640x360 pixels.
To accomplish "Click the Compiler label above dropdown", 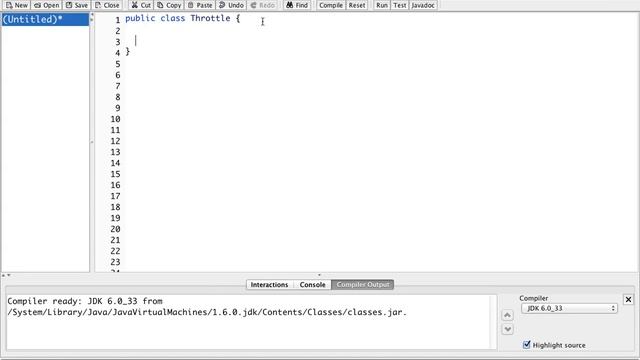I will tap(533, 298).
